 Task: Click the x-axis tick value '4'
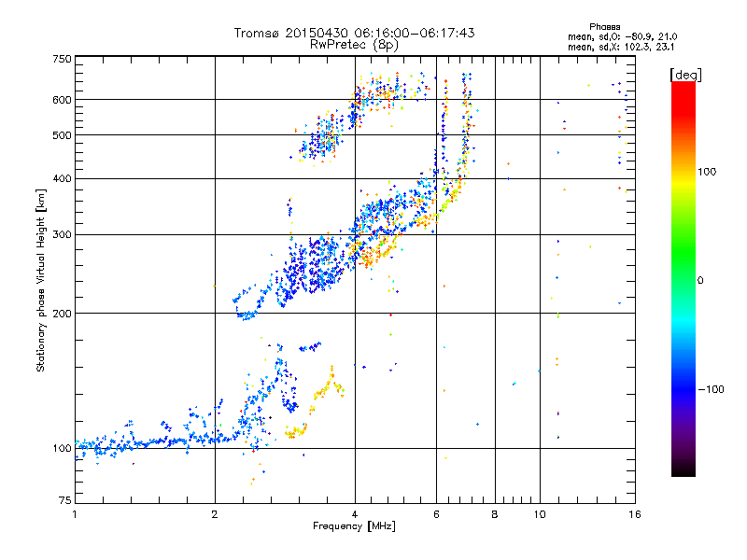pos(355,514)
